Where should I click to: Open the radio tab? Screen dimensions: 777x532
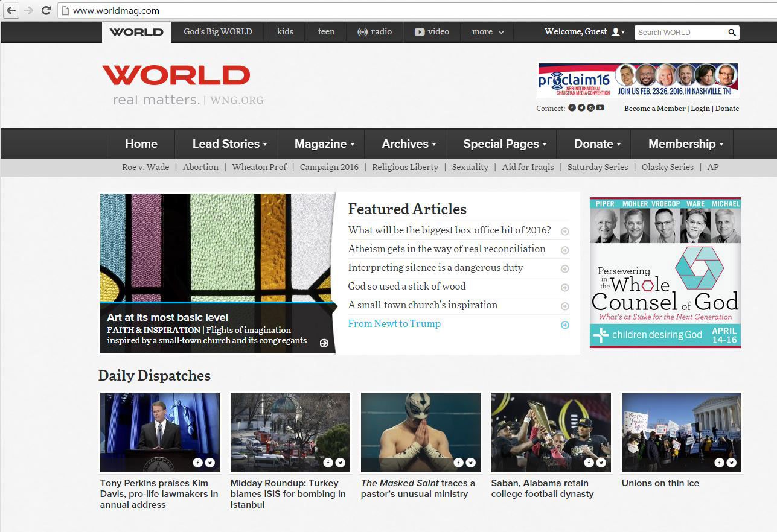pos(375,32)
